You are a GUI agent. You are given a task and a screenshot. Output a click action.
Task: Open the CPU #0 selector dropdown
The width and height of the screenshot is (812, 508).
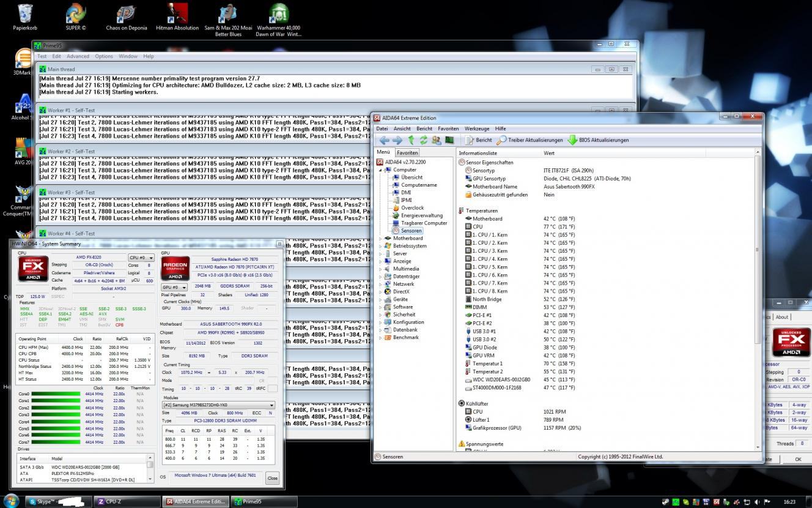click(141, 258)
